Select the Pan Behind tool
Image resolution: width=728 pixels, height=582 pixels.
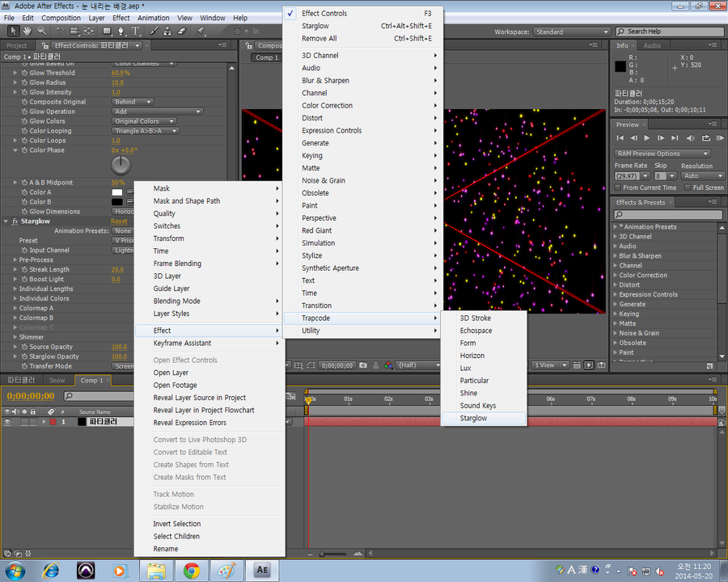pos(89,31)
